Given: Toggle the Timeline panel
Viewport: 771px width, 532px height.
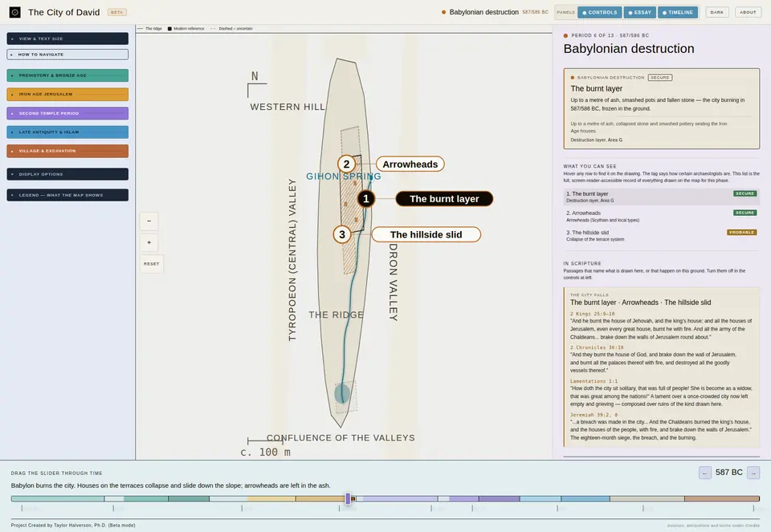Looking at the screenshot, I should pos(678,12).
